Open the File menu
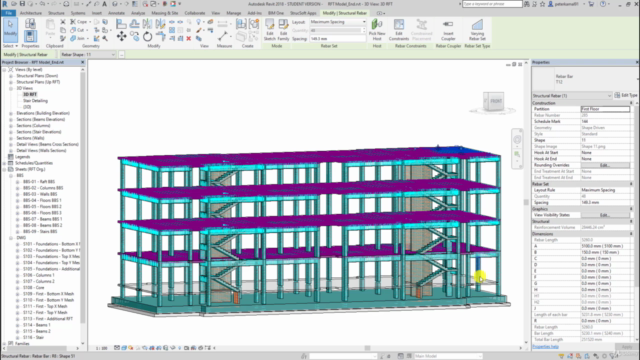This screenshot has height=360, width=640. tap(8, 13)
